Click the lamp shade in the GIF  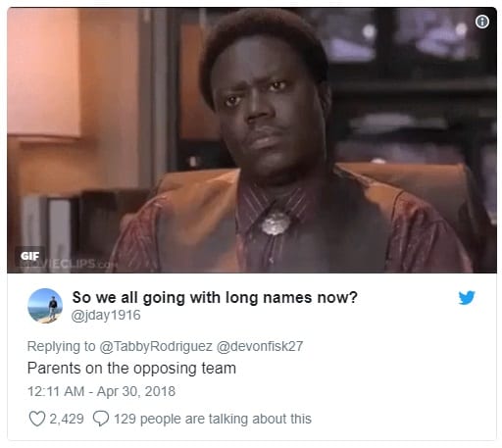tap(44, 74)
